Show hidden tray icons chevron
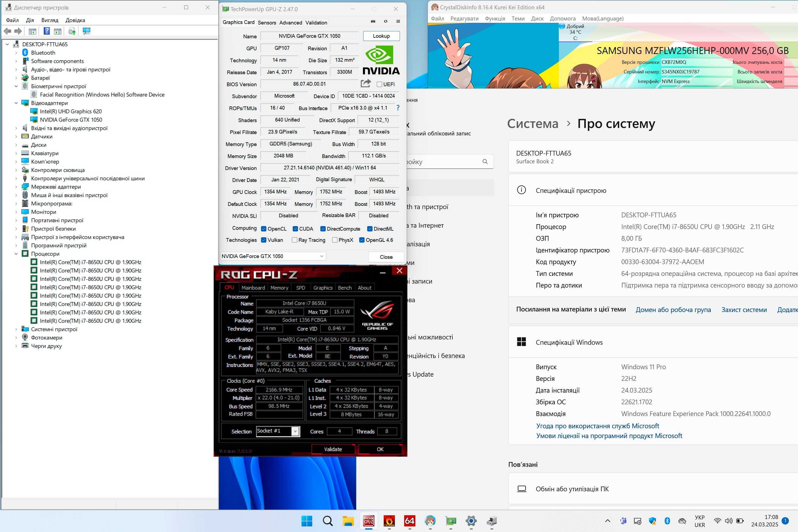The width and height of the screenshot is (798, 532). pos(607,521)
